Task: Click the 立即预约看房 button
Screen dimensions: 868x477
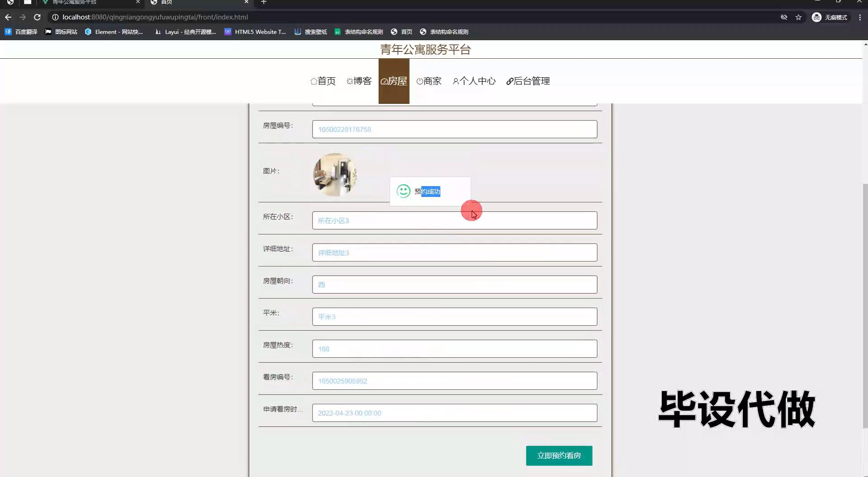Action: [559, 455]
